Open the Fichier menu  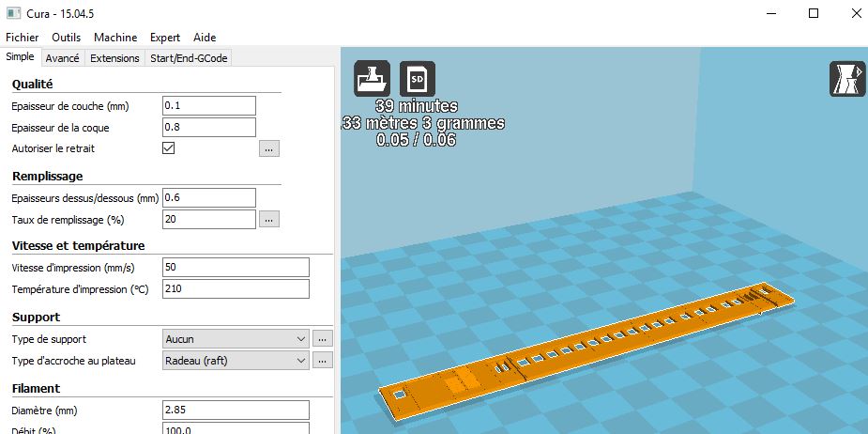[23, 38]
